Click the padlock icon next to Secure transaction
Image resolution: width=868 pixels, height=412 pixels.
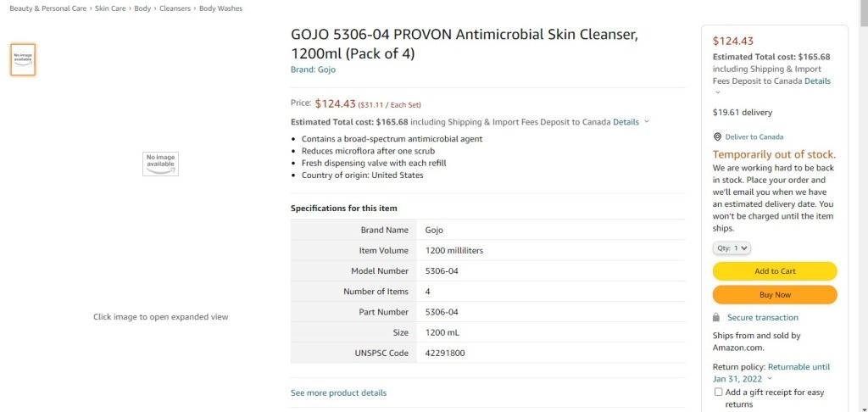coord(717,317)
